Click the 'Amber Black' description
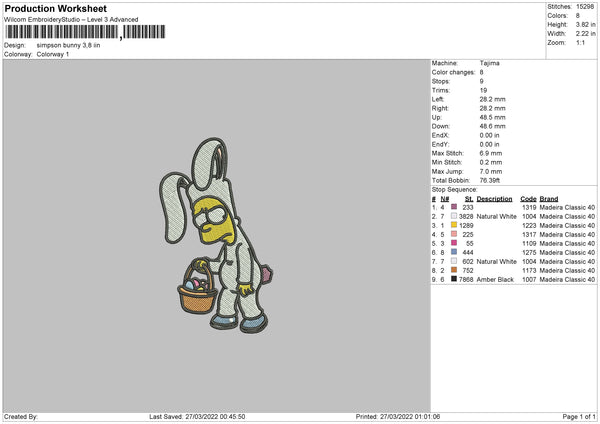Viewport: 600px width, 424px height. point(495,280)
